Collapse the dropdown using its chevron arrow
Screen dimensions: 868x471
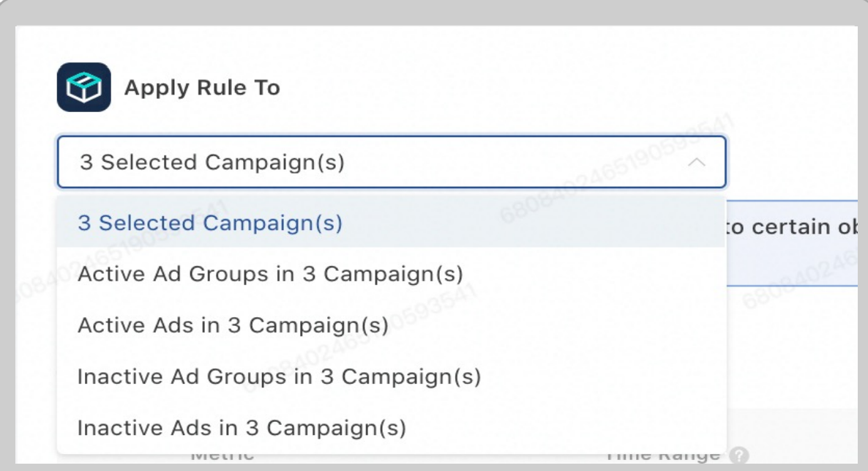point(697,162)
